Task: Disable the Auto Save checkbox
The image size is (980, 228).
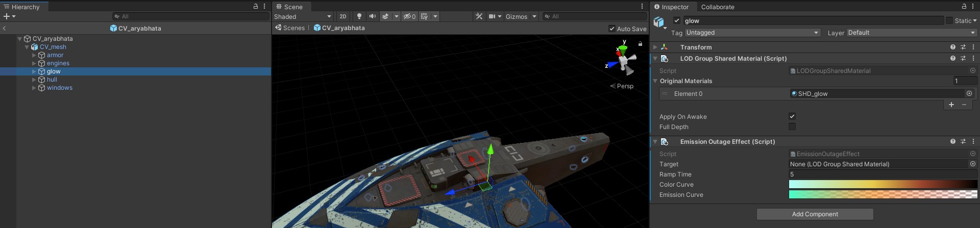Action: 612,29
